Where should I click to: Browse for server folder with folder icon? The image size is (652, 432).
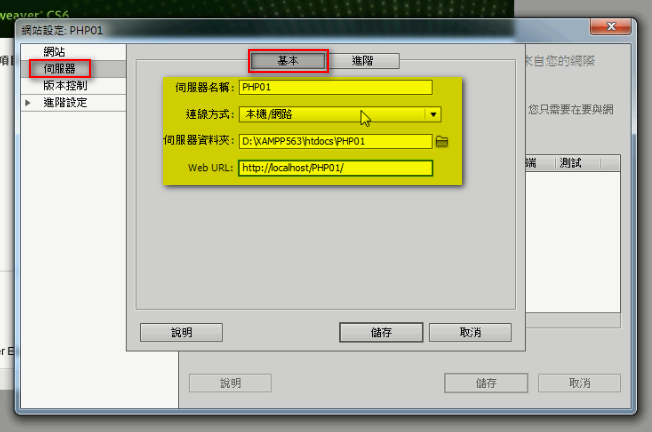[x=442, y=142]
